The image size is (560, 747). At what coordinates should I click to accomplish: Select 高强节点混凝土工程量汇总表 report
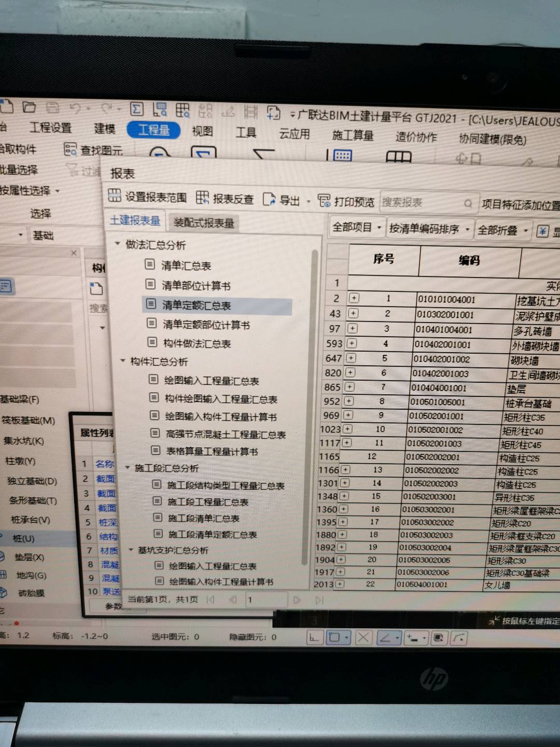point(226,434)
